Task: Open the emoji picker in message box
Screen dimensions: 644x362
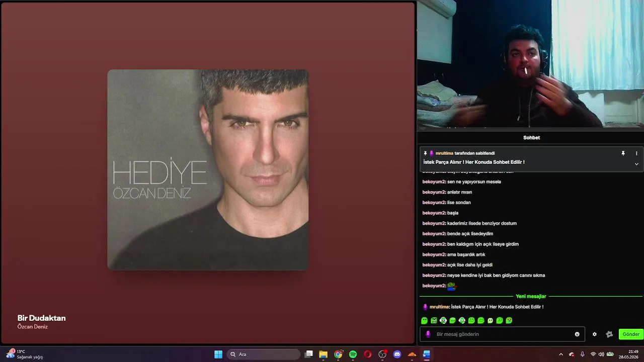Action: 577,334
